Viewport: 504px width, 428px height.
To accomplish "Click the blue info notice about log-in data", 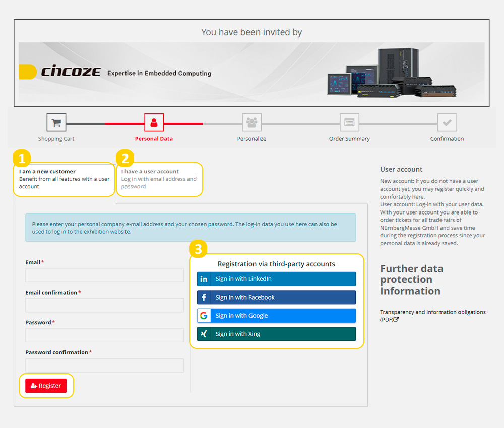I will click(191, 228).
